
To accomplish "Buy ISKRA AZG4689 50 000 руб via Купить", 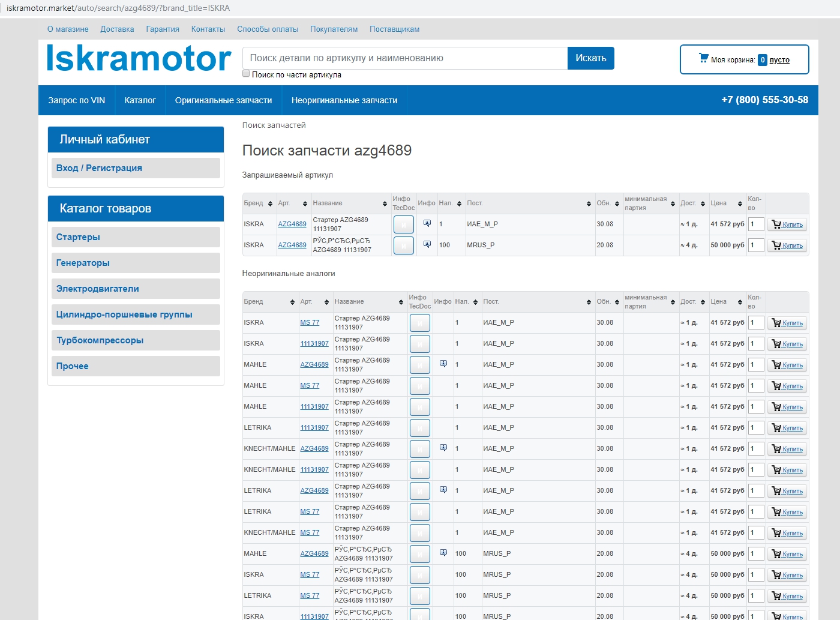I will tap(787, 245).
